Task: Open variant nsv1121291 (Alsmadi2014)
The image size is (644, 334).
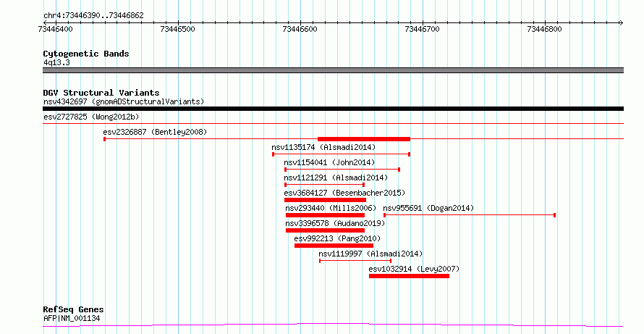Action: click(x=336, y=178)
